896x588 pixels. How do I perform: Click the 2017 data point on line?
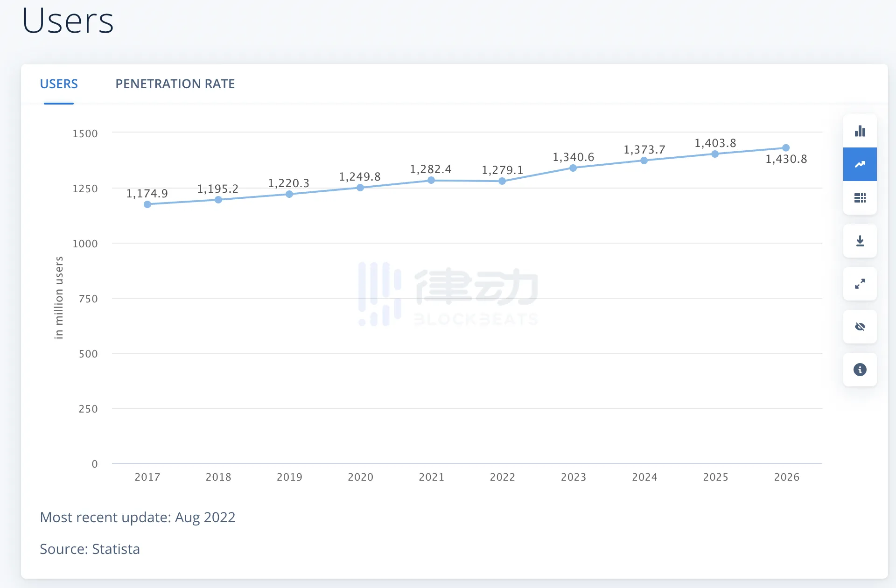click(147, 204)
